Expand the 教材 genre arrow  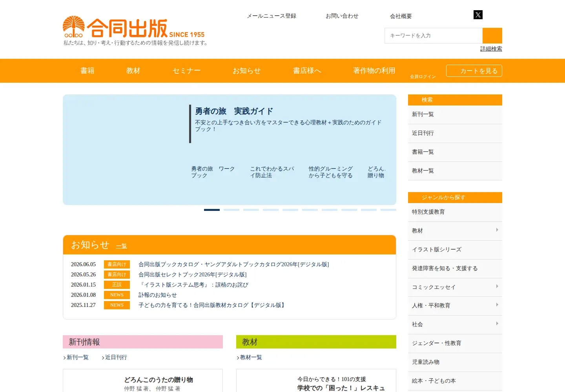coord(497,230)
